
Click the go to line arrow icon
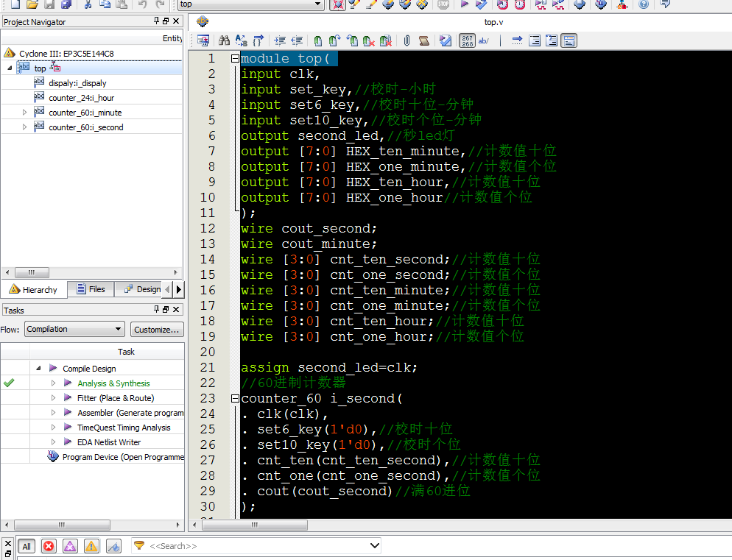pyautogui.click(x=517, y=40)
